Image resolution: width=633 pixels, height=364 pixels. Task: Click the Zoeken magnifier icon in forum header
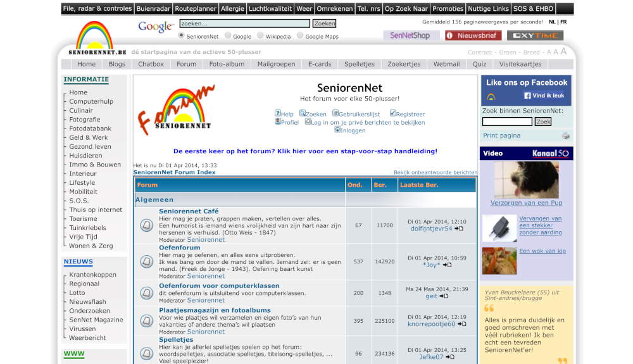[303, 113]
